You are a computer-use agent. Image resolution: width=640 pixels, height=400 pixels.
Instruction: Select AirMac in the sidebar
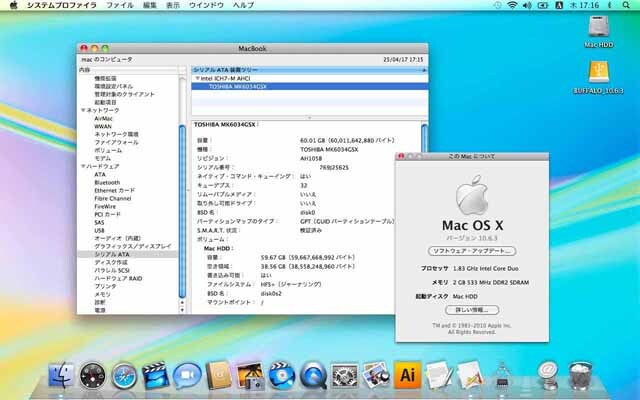tap(104, 118)
